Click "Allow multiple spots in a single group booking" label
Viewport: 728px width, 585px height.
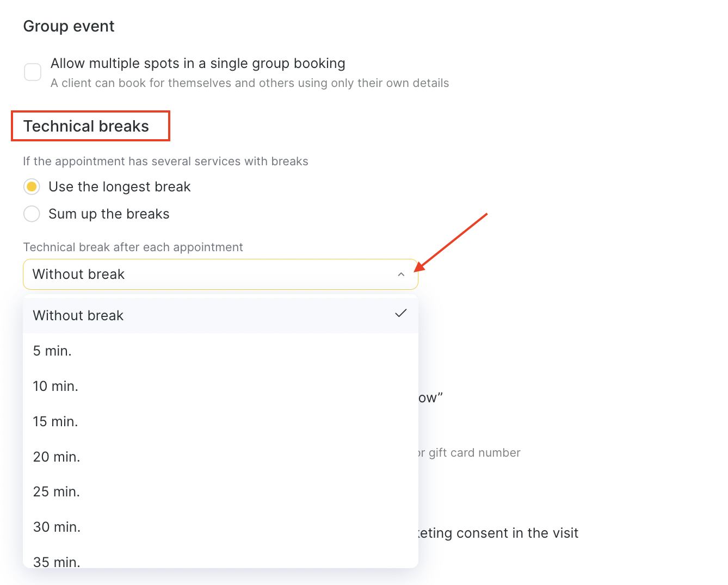[x=198, y=64]
